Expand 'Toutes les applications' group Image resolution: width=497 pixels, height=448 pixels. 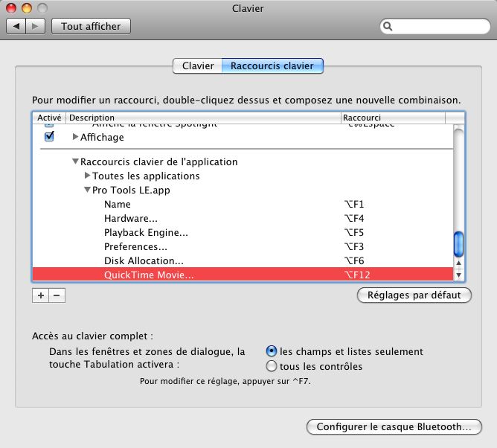tap(87, 176)
